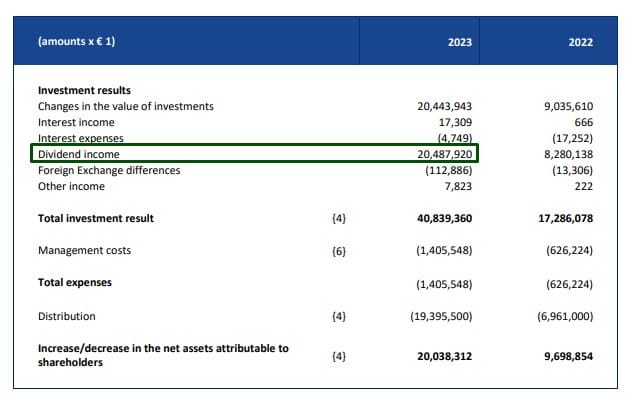Select the 2022 Total expenses value
This screenshot has height=399, width=625.
point(570,285)
